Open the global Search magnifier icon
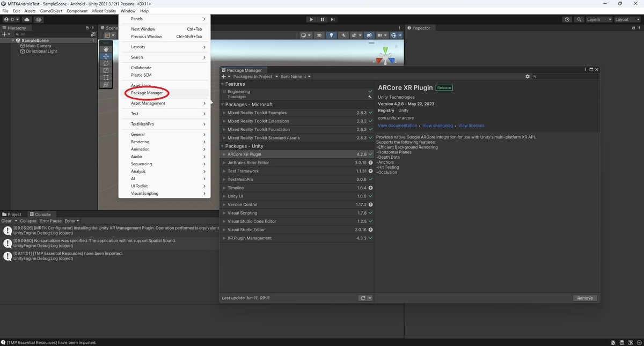 pyautogui.click(x=579, y=19)
